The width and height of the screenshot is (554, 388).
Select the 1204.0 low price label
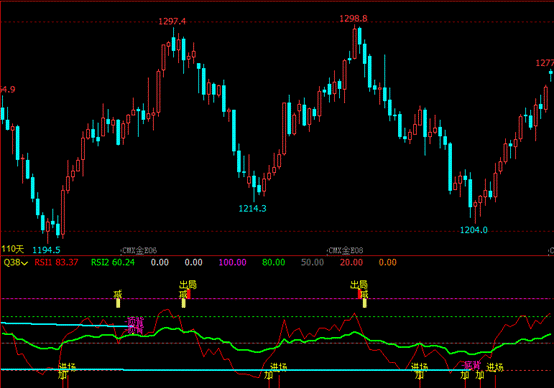click(473, 230)
